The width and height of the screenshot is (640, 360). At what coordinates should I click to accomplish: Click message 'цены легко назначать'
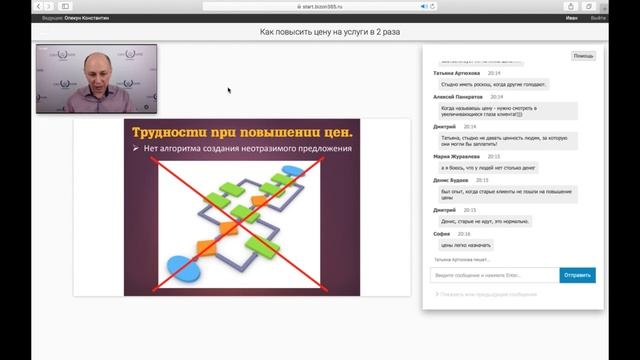(x=466, y=245)
